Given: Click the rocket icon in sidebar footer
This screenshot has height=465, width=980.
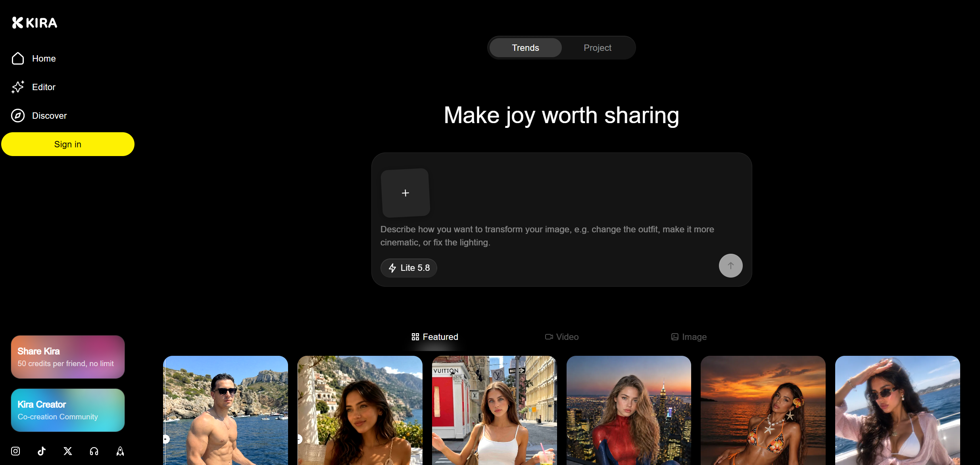Looking at the screenshot, I should 120,451.
